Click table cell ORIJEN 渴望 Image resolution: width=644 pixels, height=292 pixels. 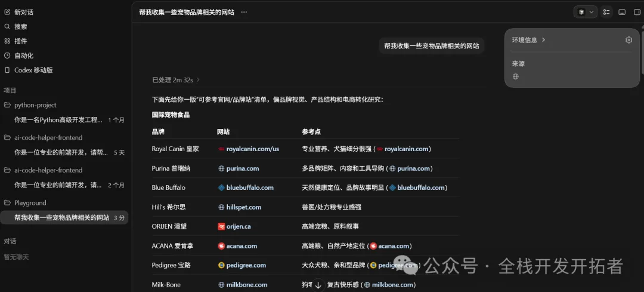tap(169, 226)
